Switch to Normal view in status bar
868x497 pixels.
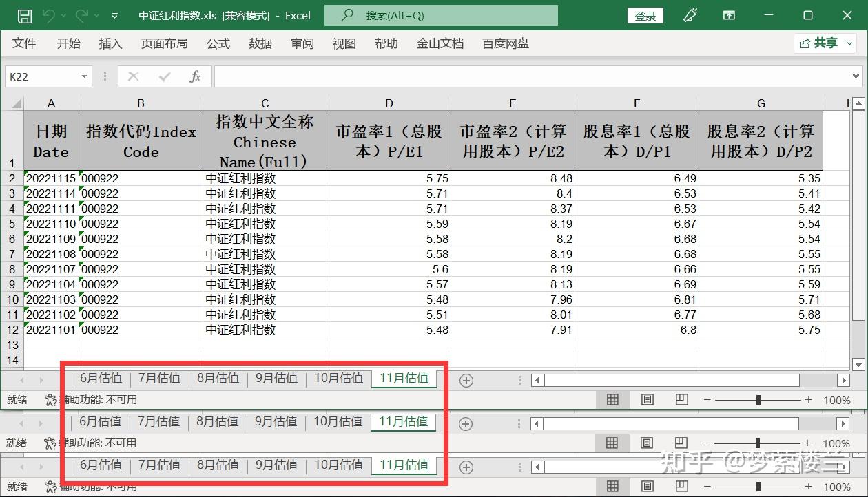pos(612,400)
